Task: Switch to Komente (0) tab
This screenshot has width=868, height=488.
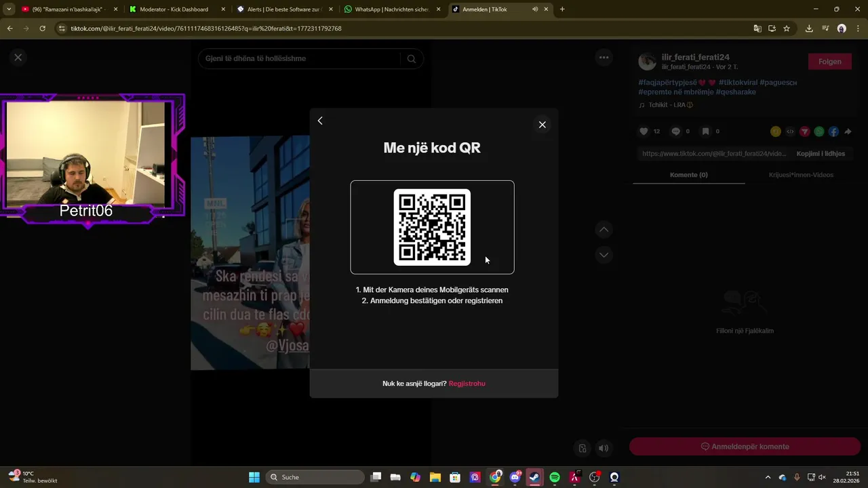Action: click(x=688, y=175)
